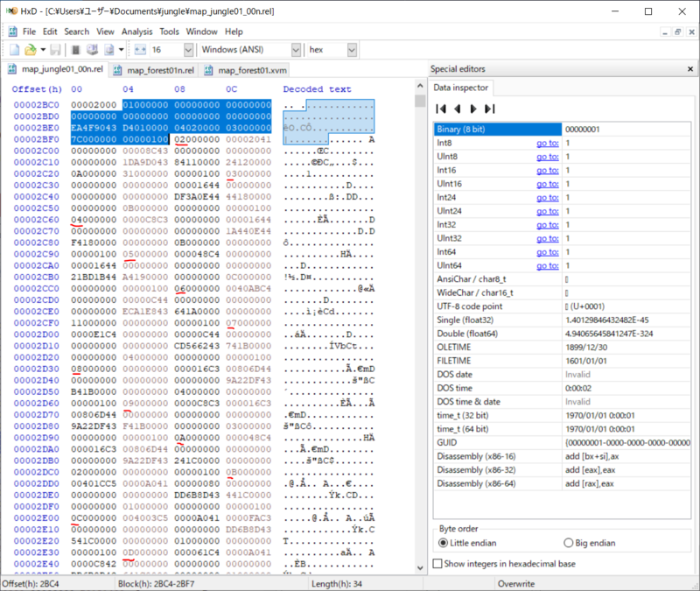Select Little endian byte order
700x591 pixels.
(467, 543)
